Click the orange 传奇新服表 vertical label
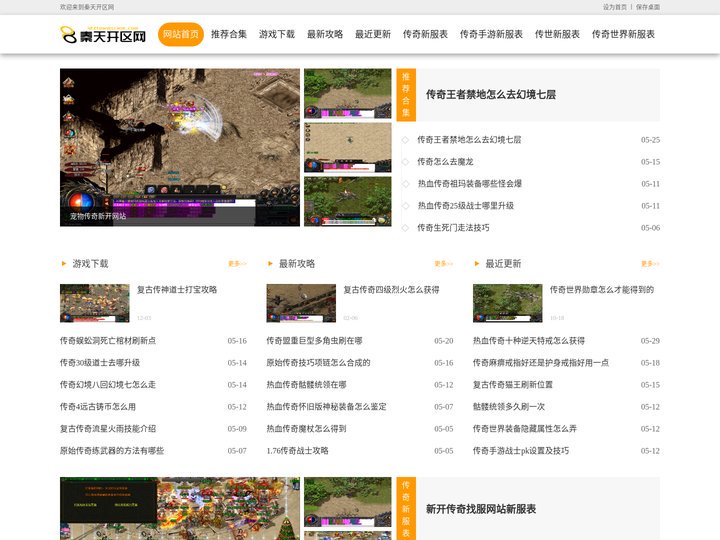The height and width of the screenshot is (540, 720). [406, 508]
